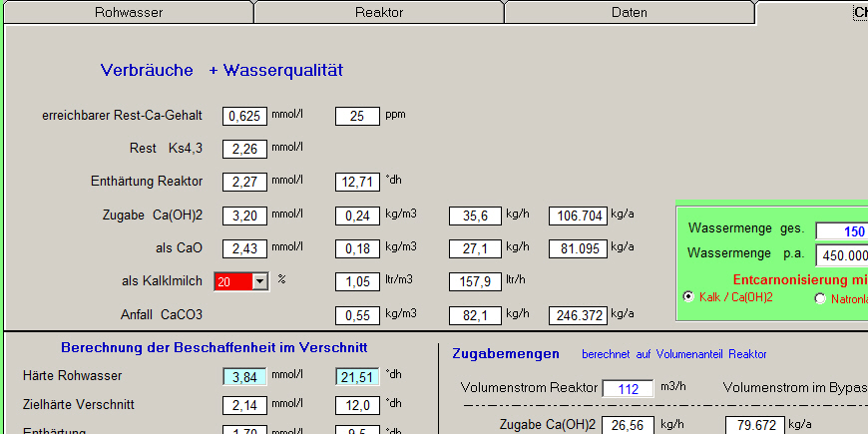868x434 pixels.
Task: Choose the Natronlauge radio option
Action: click(x=820, y=297)
